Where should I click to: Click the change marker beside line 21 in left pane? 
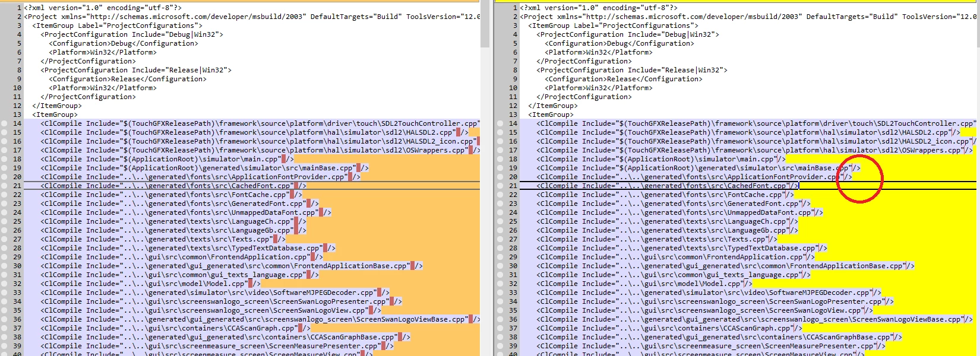click(4, 186)
